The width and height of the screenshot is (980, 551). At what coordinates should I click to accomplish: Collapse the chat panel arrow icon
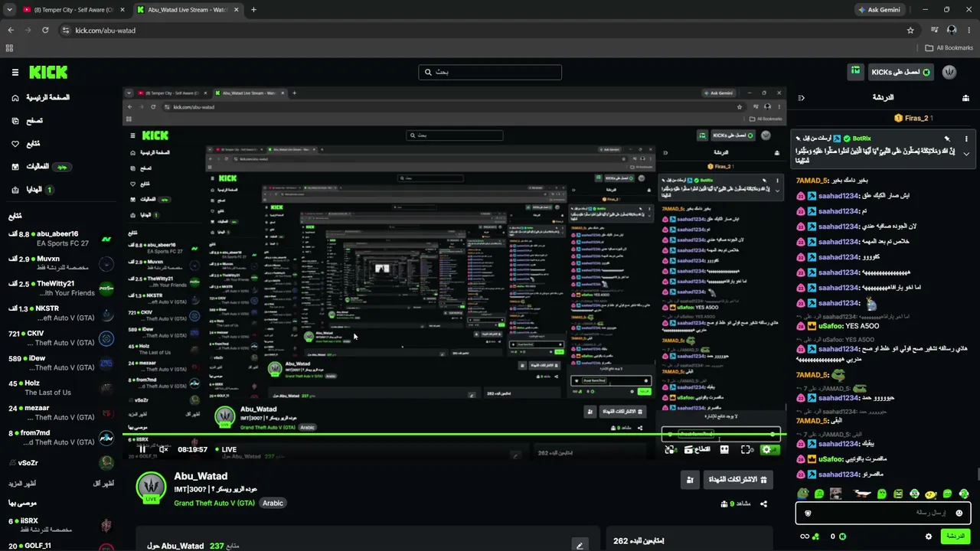coord(801,98)
